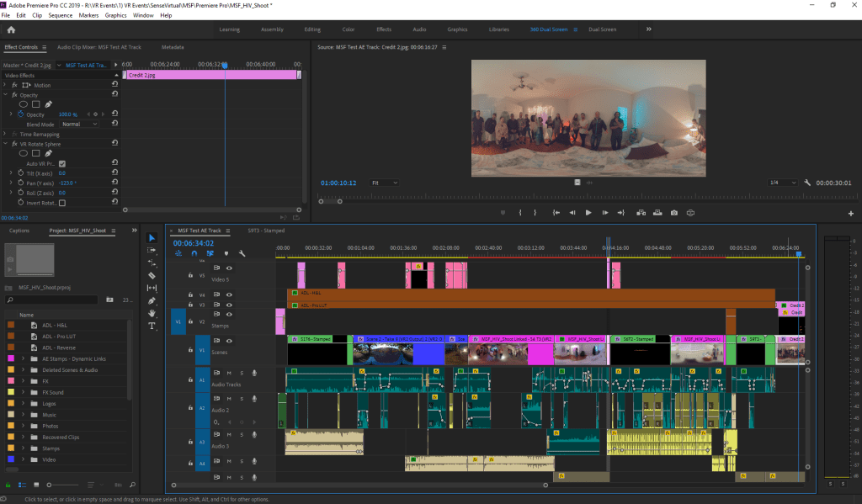
Task: Enable the Invert Rotation checkbox
Action: point(61,203)
